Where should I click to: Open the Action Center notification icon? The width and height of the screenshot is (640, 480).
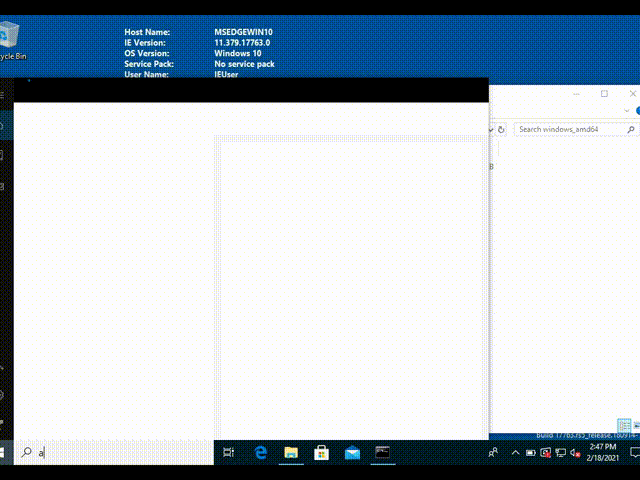635,452
